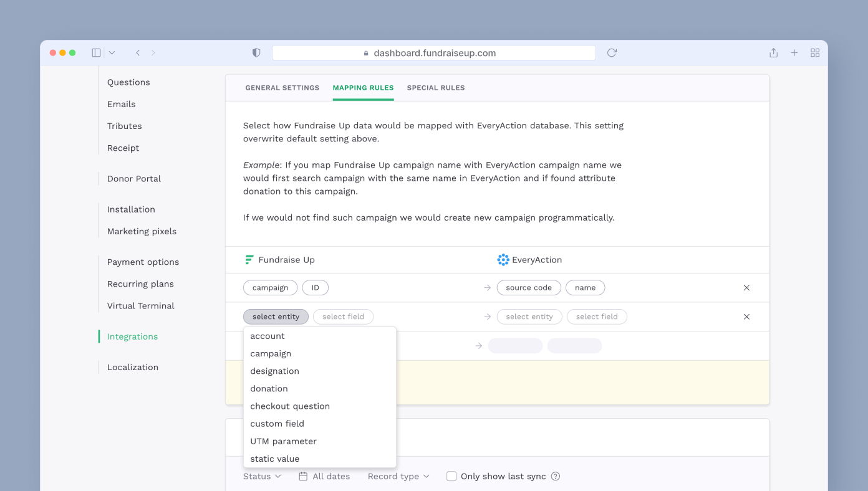Open the Share icon in toolbar
This screenshot has height=491, width=868.
[773, 53]
